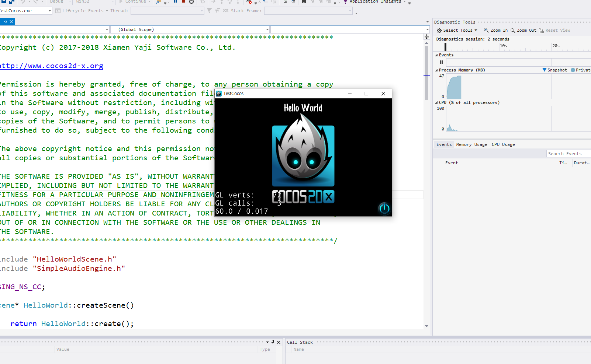The width and height of the screenshot is (591, 364).
Task: Zoom In on diagnostics timeline
Action: (496, 31)
